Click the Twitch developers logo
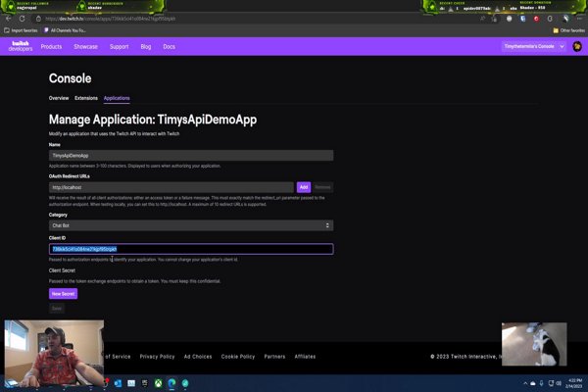This screenshot has height=392, width=588. (x=21, y=46)
